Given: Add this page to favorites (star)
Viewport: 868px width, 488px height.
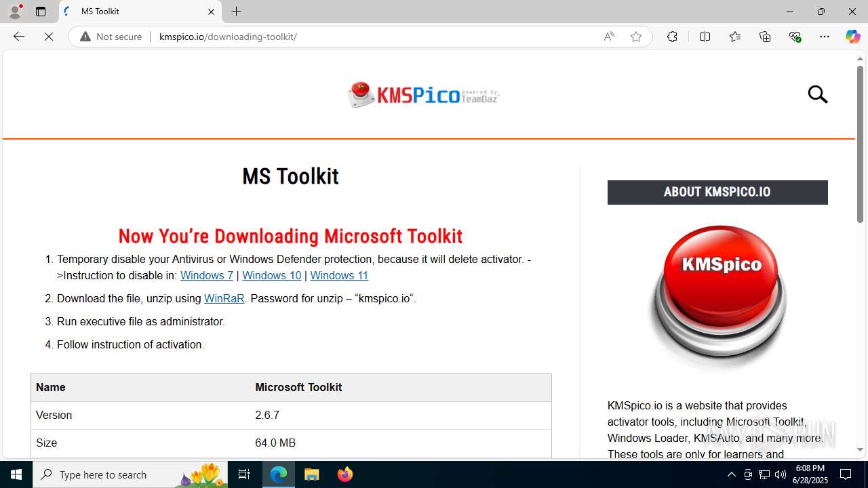Looking at the screenshot, I should point(635,37).
